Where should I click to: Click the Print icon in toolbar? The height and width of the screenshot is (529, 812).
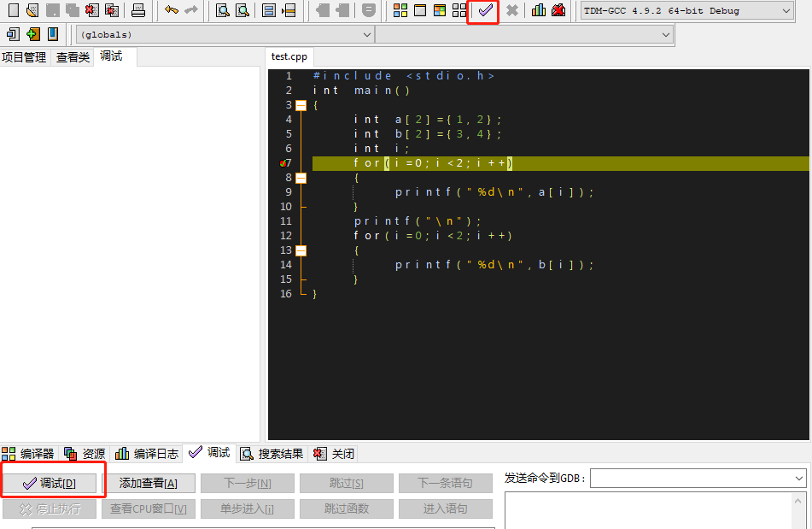[138, 11]
